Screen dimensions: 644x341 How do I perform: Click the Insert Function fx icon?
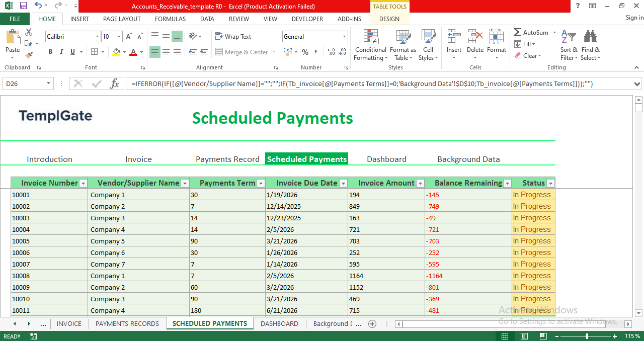tap(115, 83)
